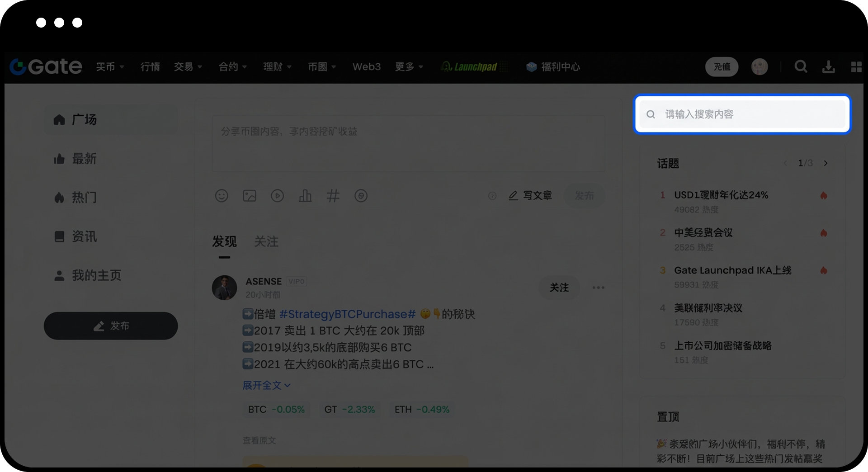Open the apps grid icon

[x=856, y=67]
